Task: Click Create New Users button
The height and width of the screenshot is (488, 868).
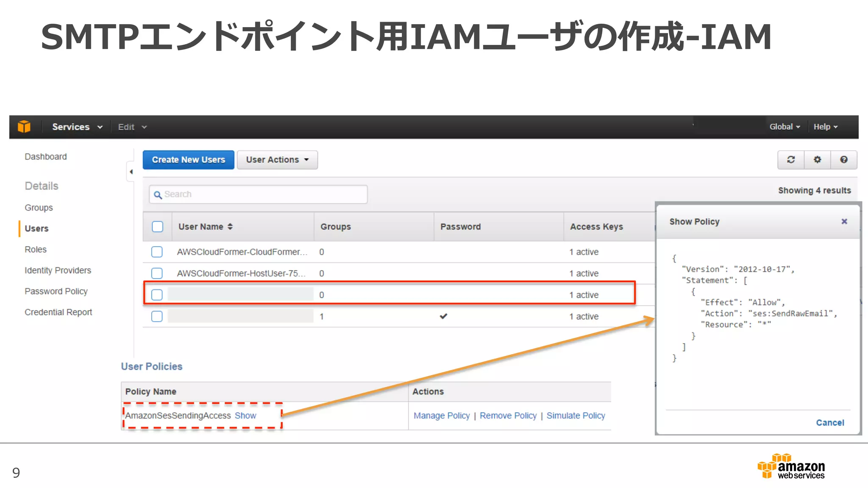Action: click(188, 160)
